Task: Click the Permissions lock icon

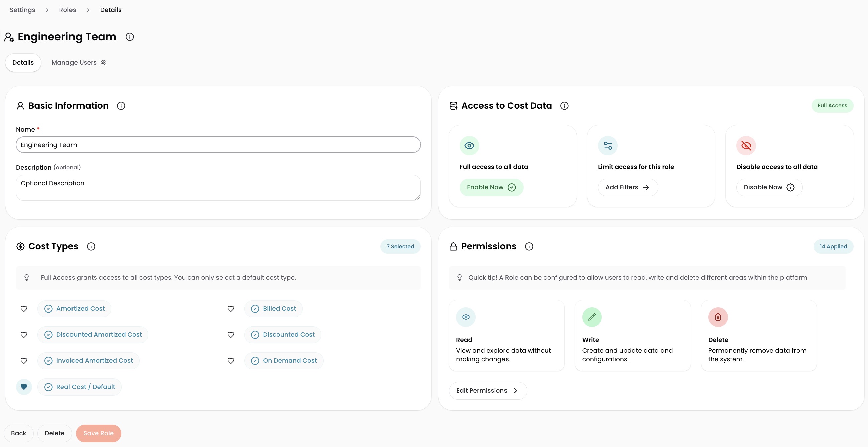Action: [453, 246]
